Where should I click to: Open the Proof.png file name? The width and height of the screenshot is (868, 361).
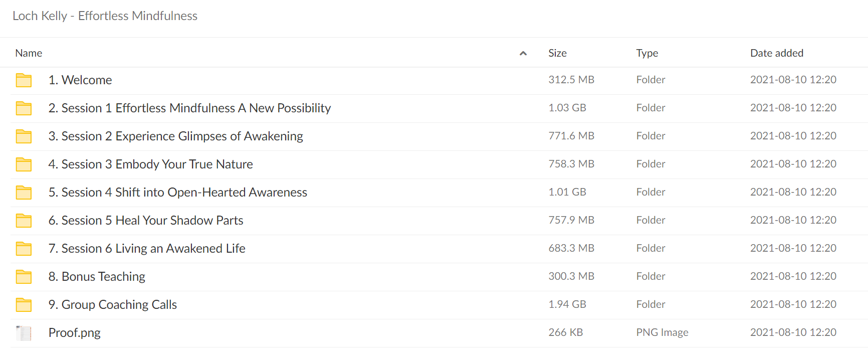pyautogui.click(x=75, y=332)
